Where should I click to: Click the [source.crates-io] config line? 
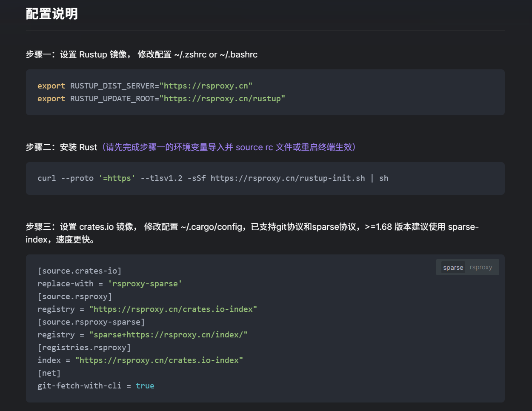pos(80,271)
